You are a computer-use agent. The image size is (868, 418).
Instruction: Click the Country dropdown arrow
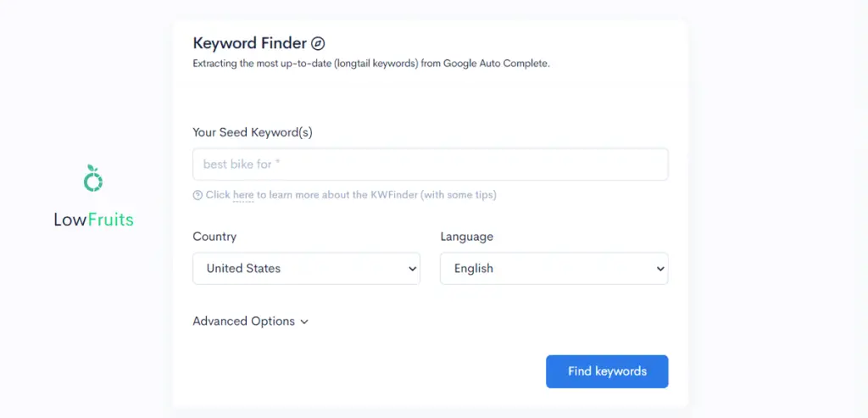pyautogui.click(x=412, y=269)
